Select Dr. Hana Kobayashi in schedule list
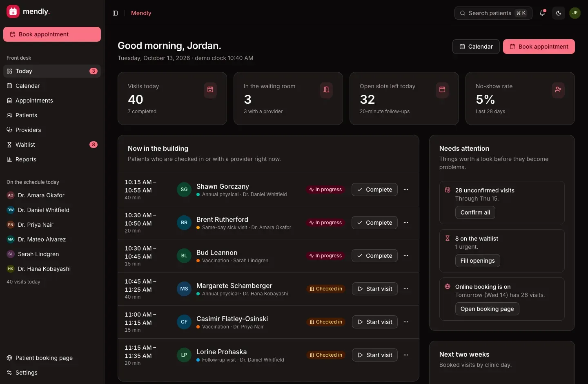Viewport: 588px width, 384px height. pyautogui.click(x=52, y=269)
